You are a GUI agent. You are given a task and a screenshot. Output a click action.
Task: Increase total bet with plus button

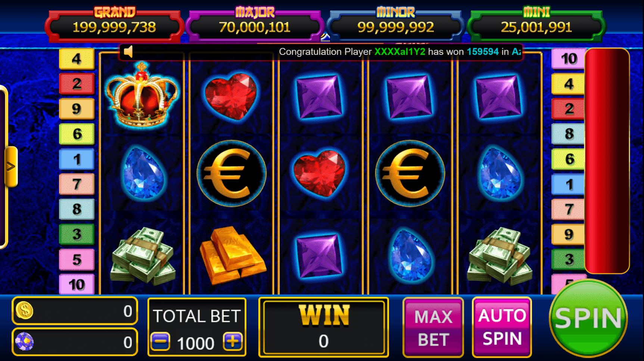click(x=233, y=342)
